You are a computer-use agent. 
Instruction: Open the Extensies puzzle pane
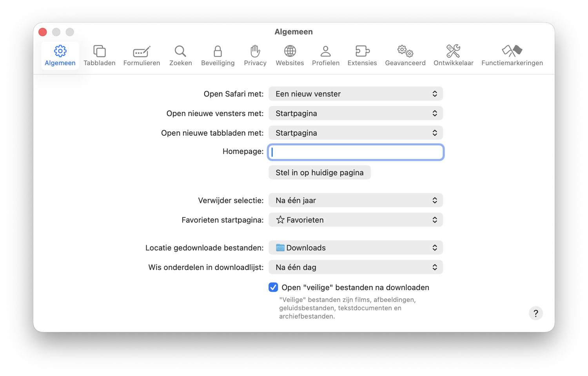pos(362,55)
